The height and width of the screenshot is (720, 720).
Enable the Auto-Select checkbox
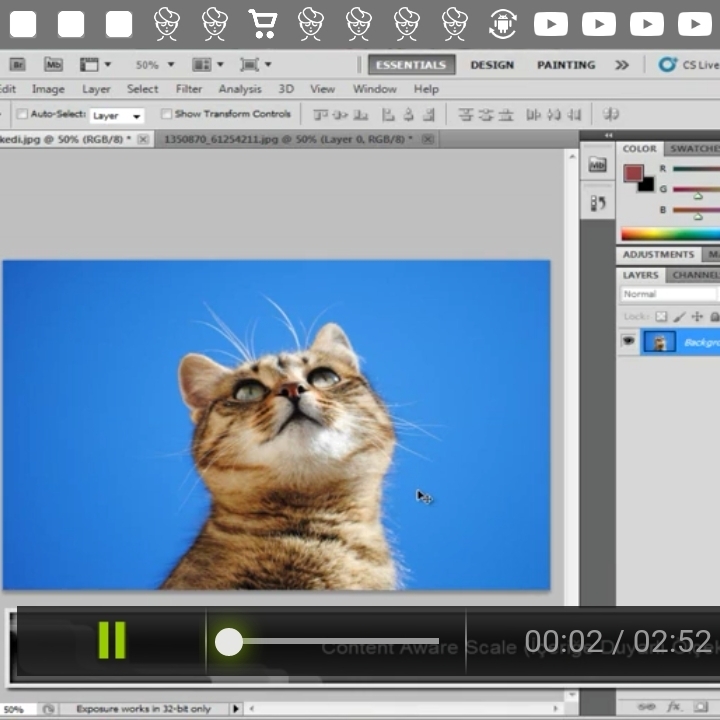pos(22,113)
